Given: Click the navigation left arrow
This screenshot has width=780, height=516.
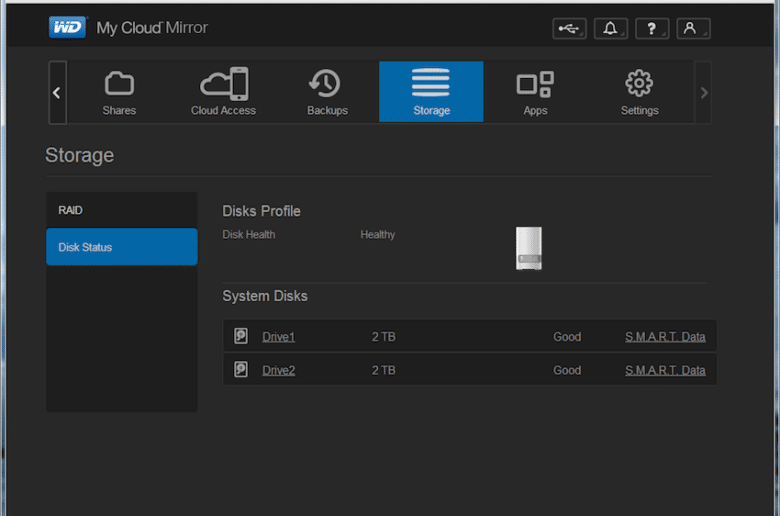Looking at the screenshot, I should click(57, 93).
